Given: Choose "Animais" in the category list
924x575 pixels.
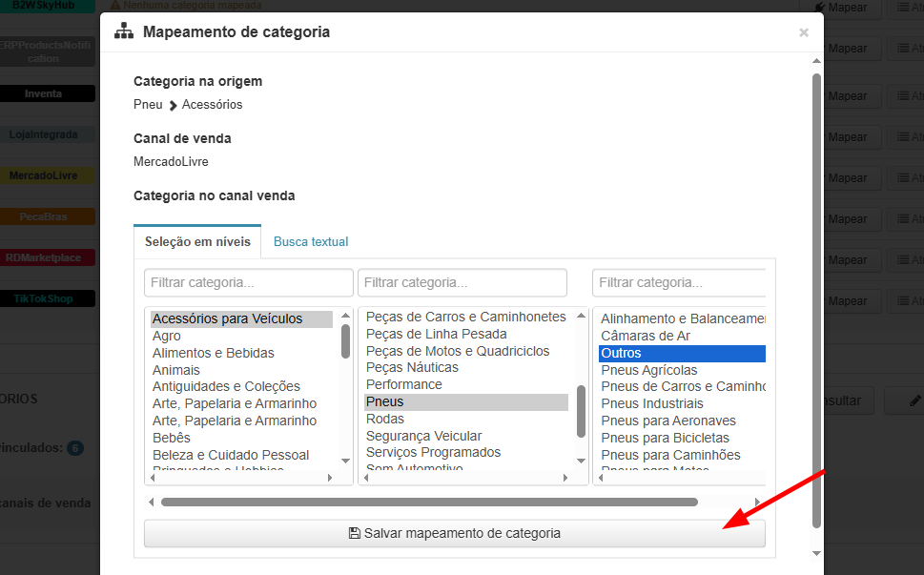Looking at the screenshot, I should click(176, 370).
